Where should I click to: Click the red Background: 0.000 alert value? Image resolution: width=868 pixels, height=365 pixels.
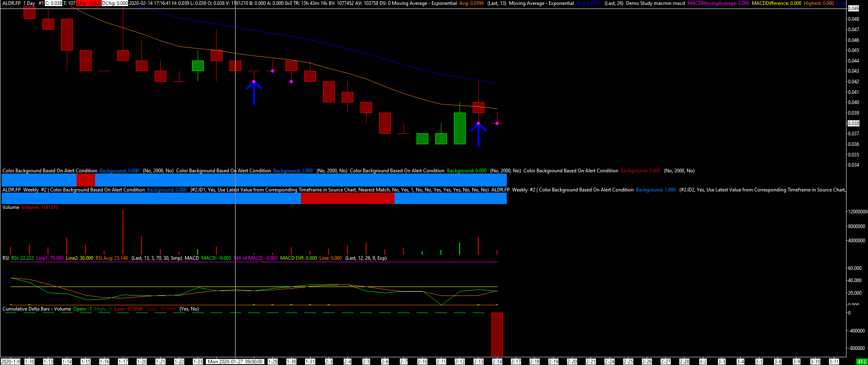[640, 171]
